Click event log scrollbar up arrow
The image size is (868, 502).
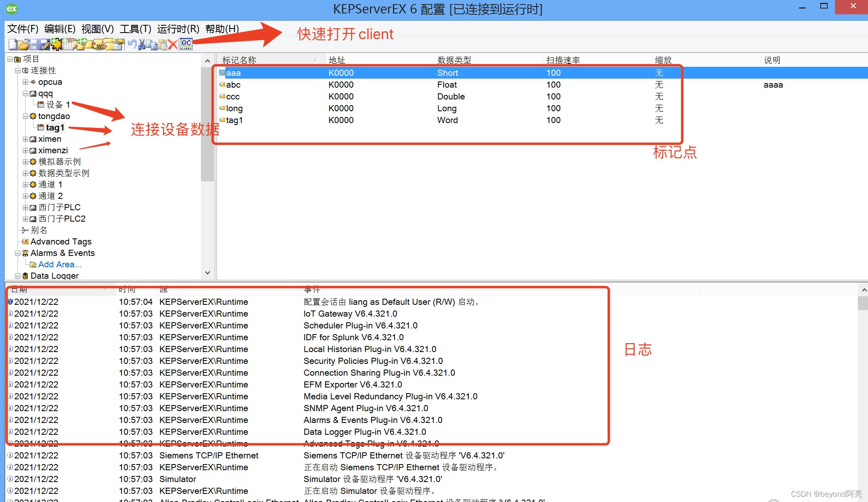863,290
